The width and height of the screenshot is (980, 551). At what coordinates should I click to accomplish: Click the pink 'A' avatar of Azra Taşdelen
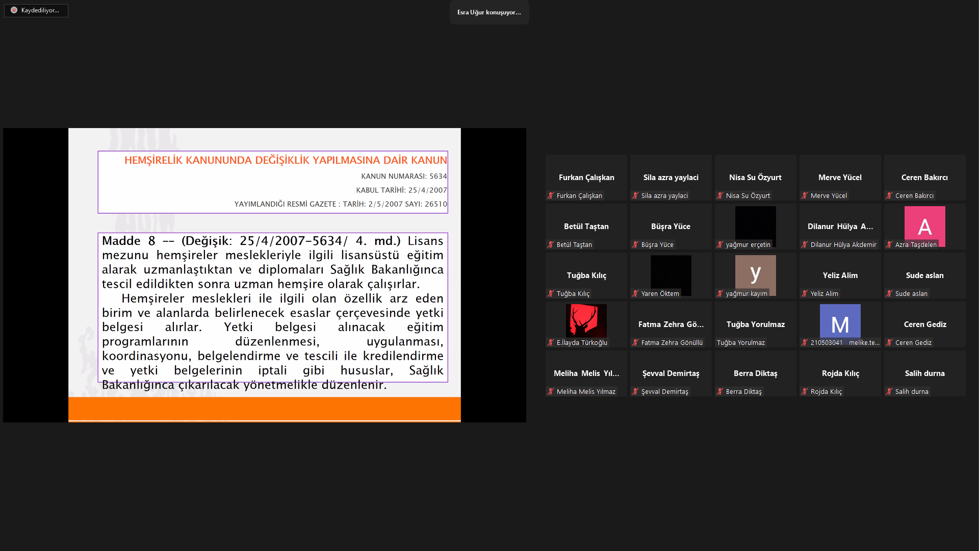[924, 224]
